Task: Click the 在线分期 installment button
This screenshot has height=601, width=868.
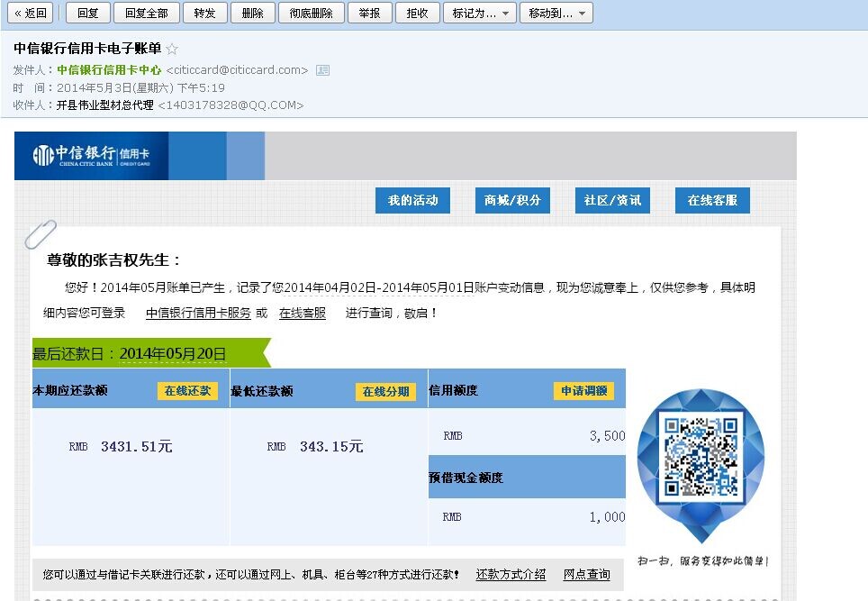Action: 385,392
